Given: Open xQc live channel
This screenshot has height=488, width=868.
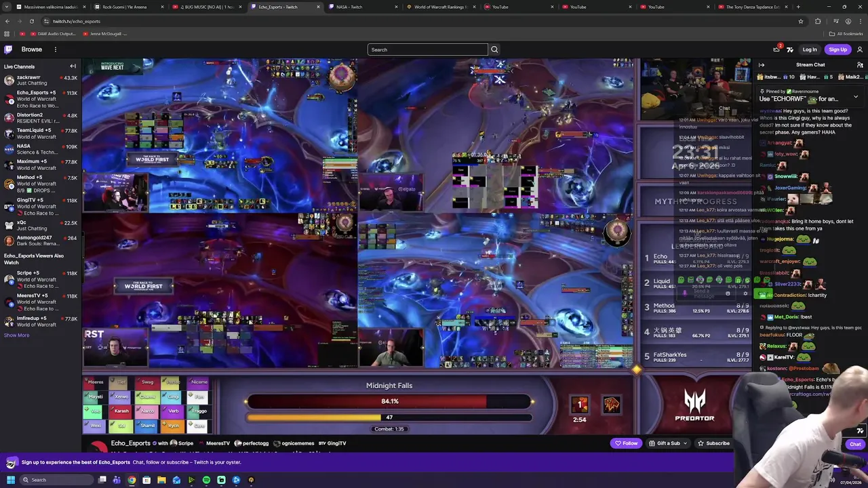Looking at the screenshot, I should pyautogui.click(x=41, y=225).
